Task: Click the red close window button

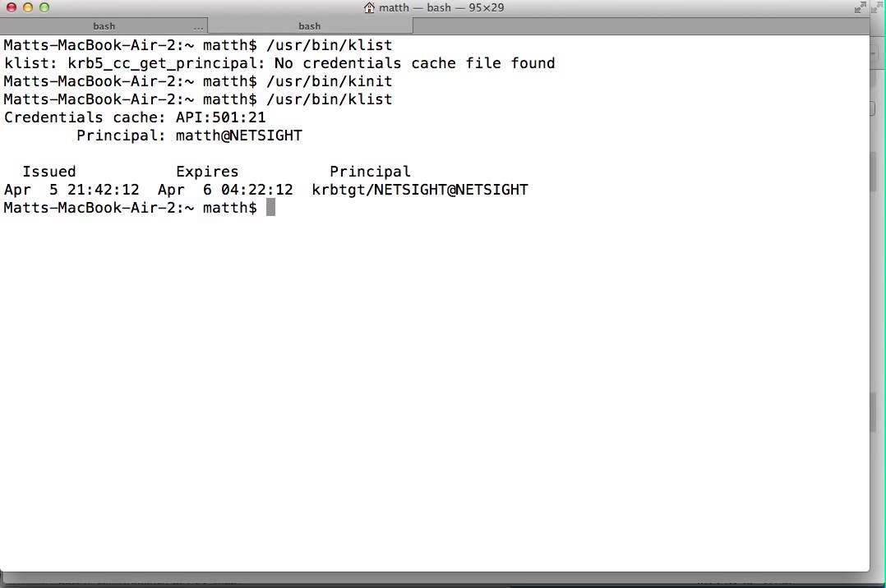Action: 12,8
